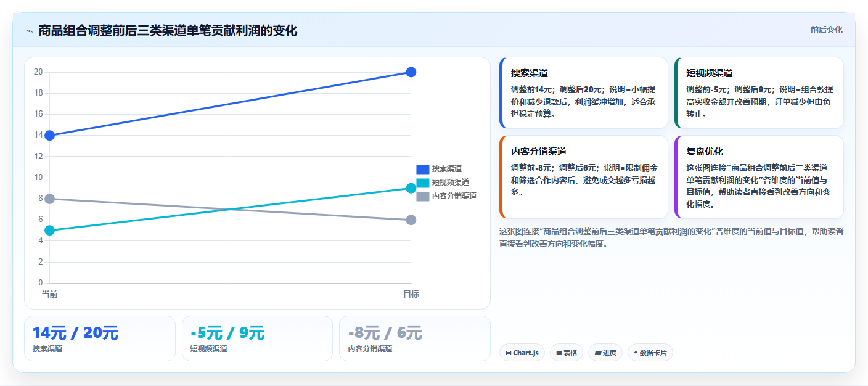Screen dimensions: 868x386
Task: Click the 短视频渠道 data point at 目标 (9)
Action: (x=411, y=188)
